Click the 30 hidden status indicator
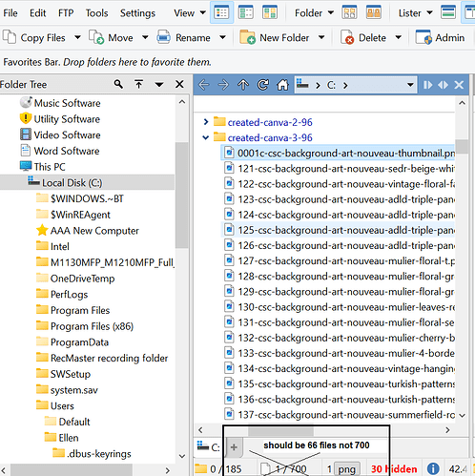Screen dimensions: 475x476 (x=394, y=469)
